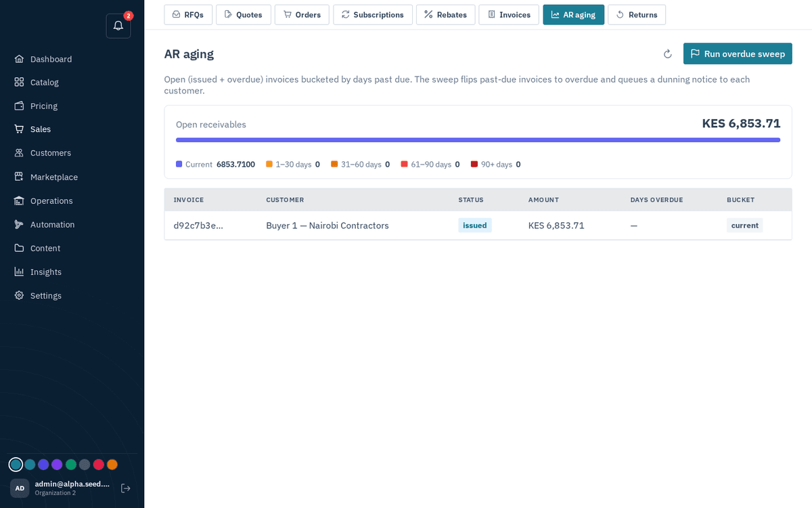Click the Days Overdue column header
Image resolution: width=812 pixels, height=508 pixels.
(656, 200)
